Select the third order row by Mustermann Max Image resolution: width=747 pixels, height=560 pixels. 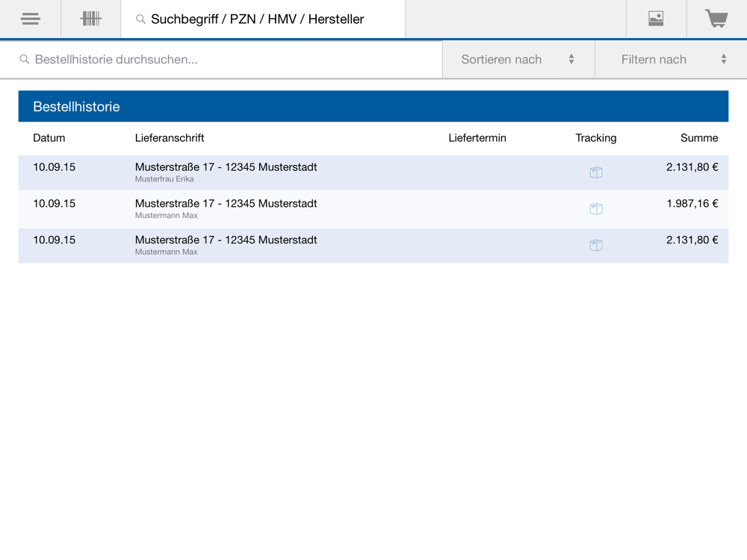tap(226, 246)
